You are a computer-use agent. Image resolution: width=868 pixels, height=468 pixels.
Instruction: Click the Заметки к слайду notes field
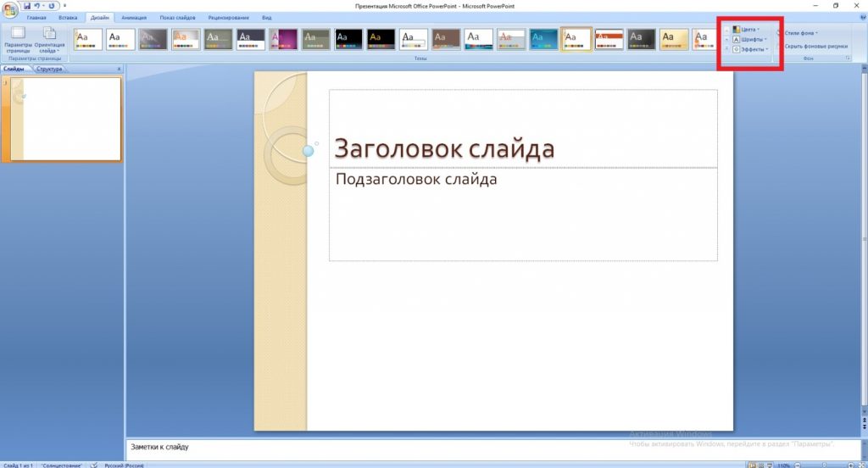click(492, 448)
